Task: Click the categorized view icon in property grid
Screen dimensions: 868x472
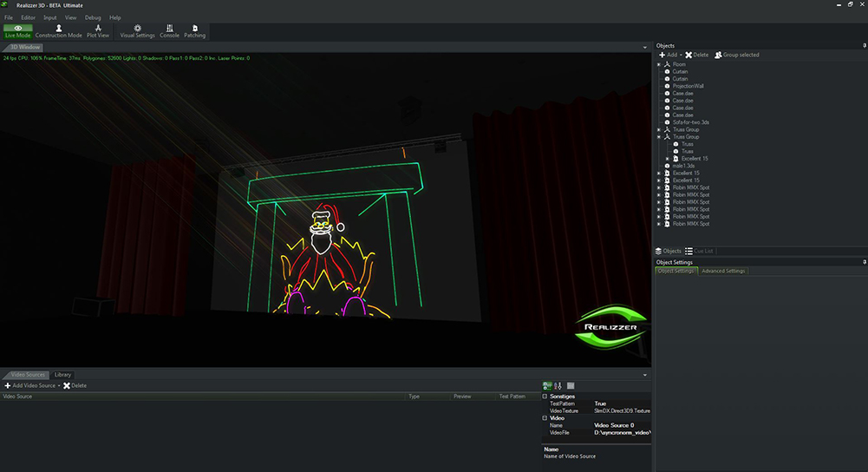Action: 547,385
